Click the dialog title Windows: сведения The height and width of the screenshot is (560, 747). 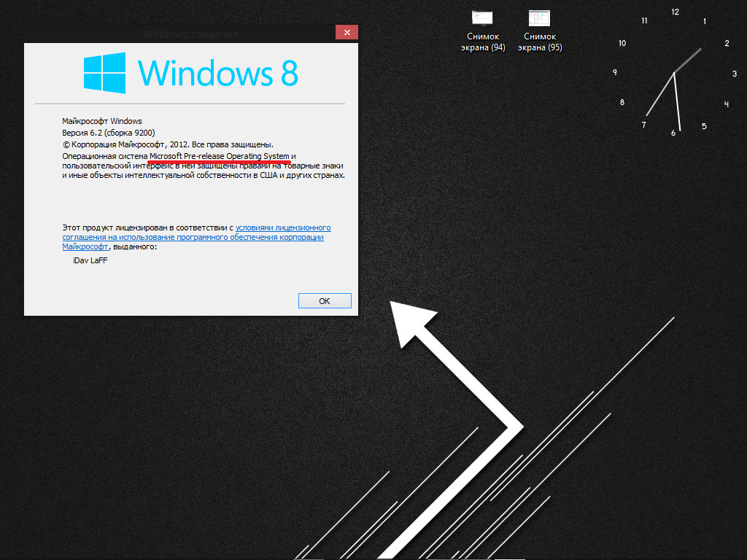(191, 34)
